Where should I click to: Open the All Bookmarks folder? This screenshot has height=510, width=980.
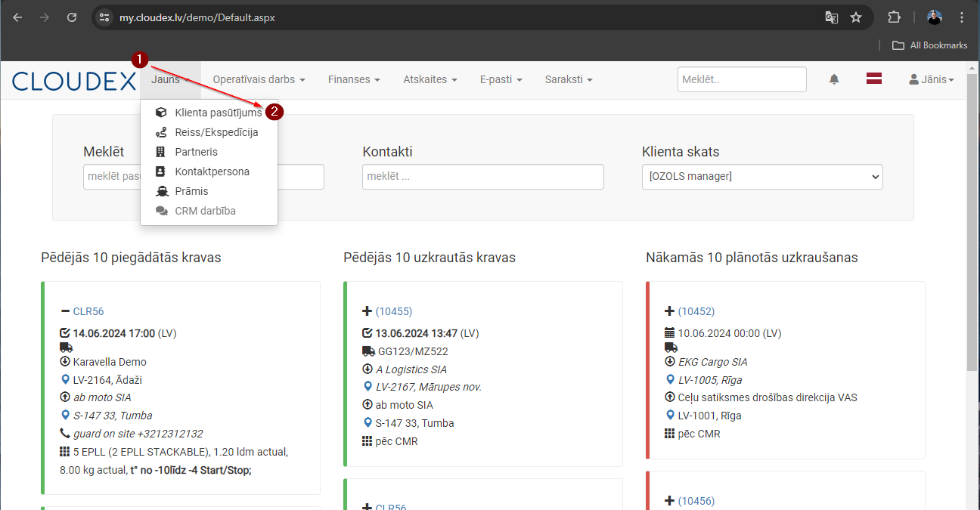pos(930,45)
